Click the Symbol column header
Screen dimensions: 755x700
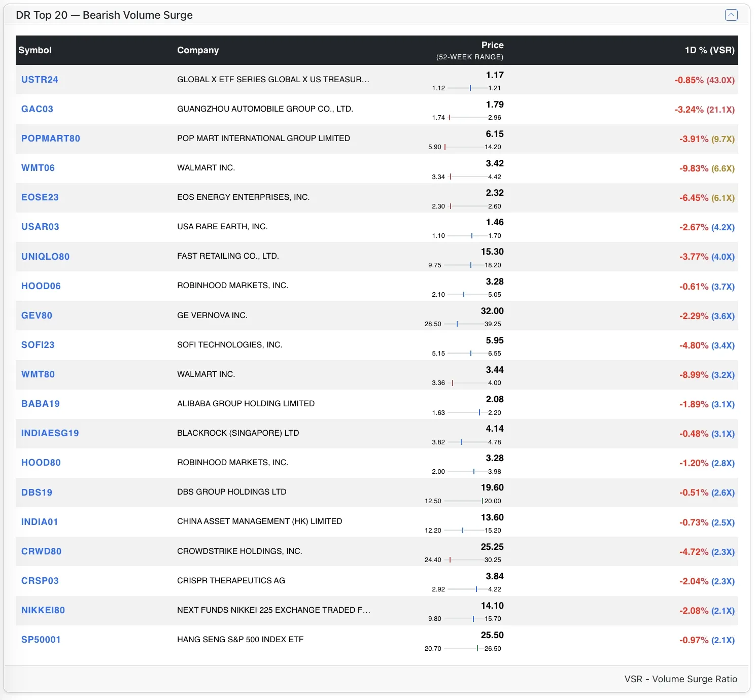point(35,50)
